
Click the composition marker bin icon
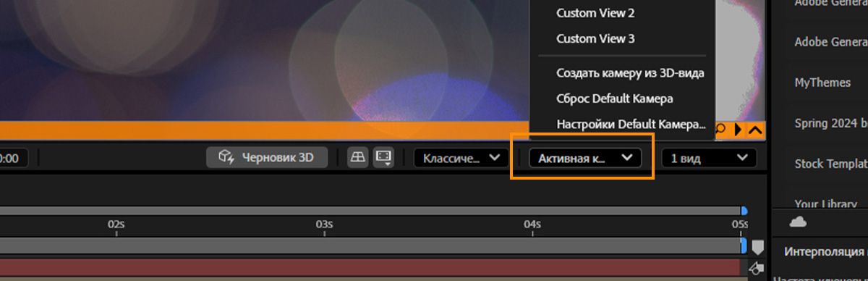pyautogui.click(x=757, y=248)
